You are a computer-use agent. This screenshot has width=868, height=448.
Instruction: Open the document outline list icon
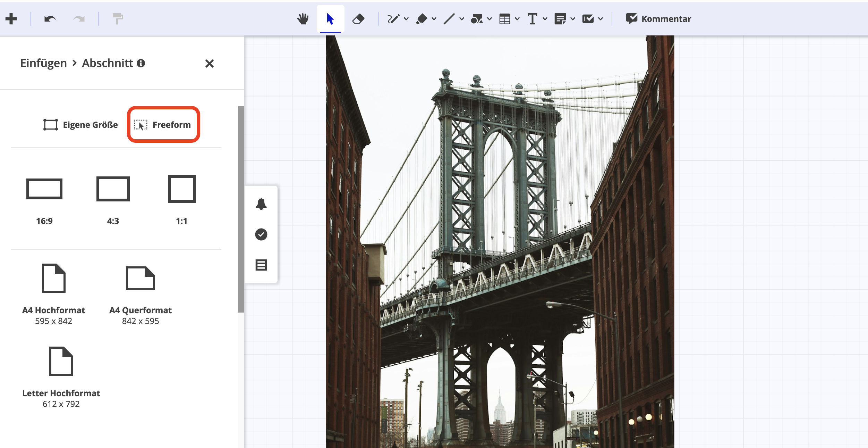pos(262,265)
